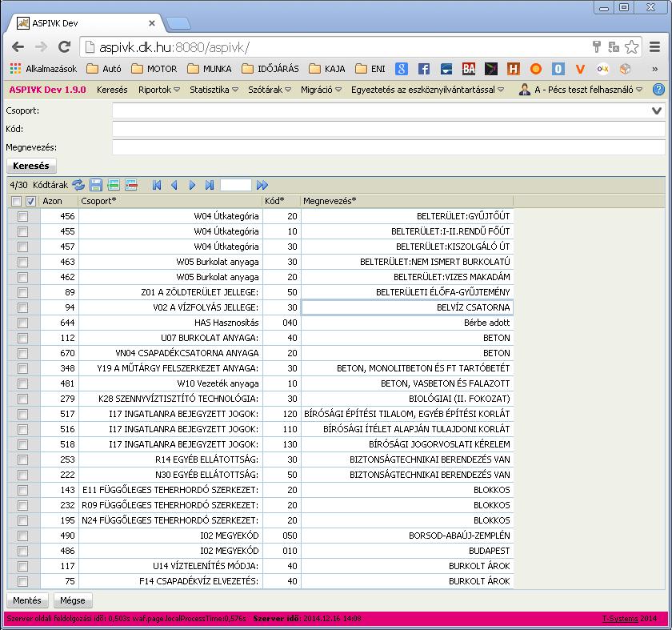Screen dimensions: 672x630
Task: Add a new row with green icon
Action: tap(114, 185)
